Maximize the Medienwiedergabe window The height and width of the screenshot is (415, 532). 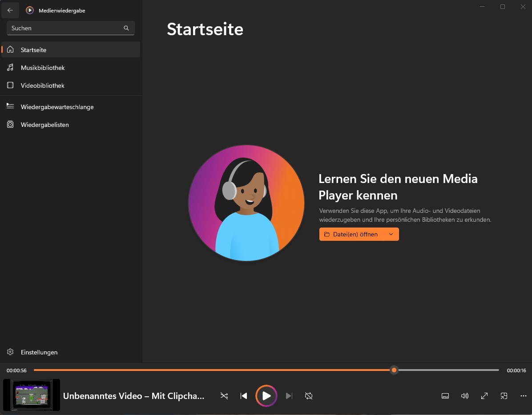[503, 7]
